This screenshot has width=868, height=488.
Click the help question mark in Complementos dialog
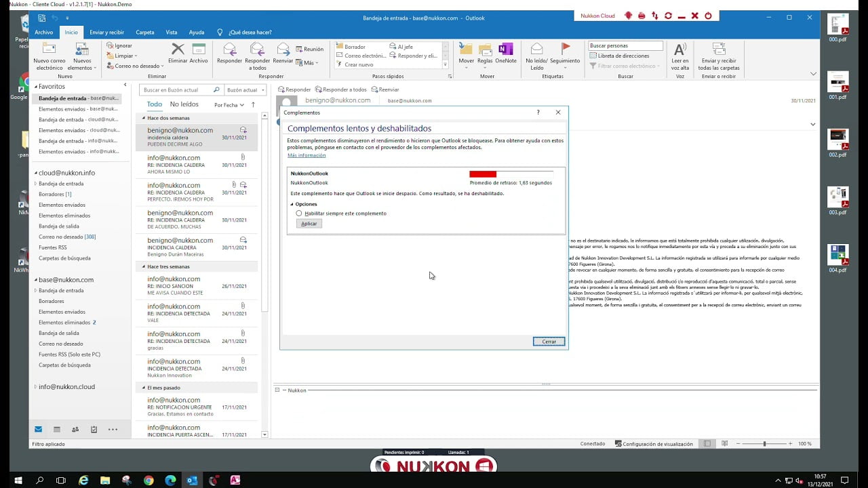click(x=538, y=113)
